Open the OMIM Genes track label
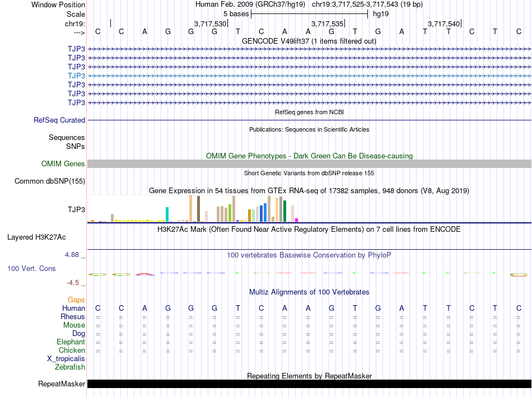The width and height of the screenshot is (532, 397). pyautogui.click(x=63, y=164)
